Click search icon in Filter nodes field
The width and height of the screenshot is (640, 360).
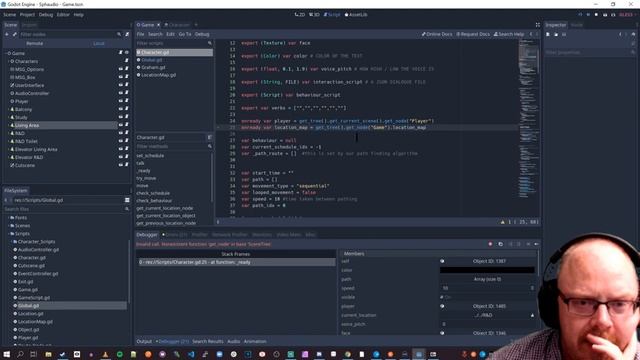[x=119, y=34]
